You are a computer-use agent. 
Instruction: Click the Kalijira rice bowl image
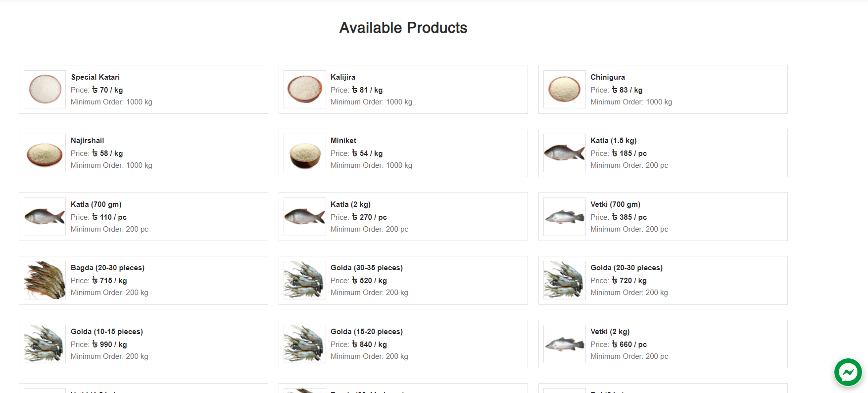305,90
